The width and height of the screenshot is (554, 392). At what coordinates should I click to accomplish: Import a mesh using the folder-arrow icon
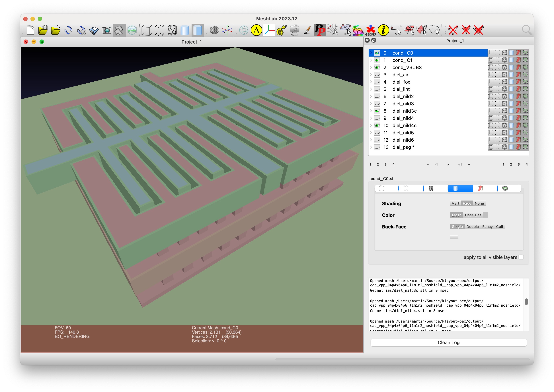tap(56, 30)
